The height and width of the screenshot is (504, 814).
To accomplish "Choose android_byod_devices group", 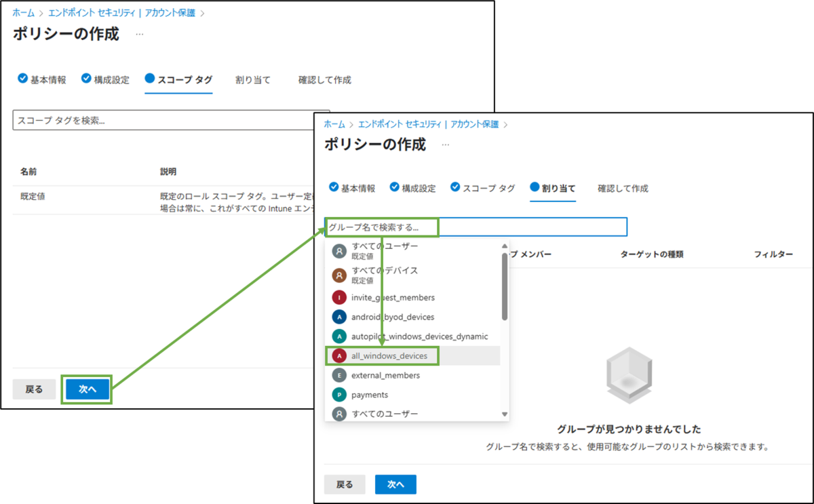I will 413,317.
